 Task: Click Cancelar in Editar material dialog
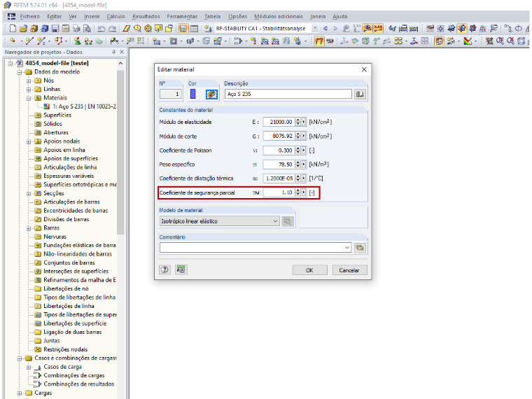coord(349,270)
